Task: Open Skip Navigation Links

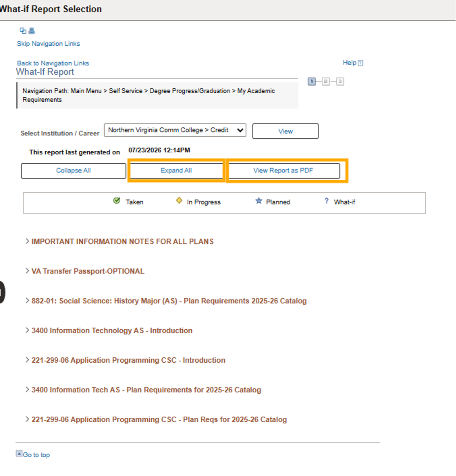Action: pyautogui.click(x=48, y=44)
